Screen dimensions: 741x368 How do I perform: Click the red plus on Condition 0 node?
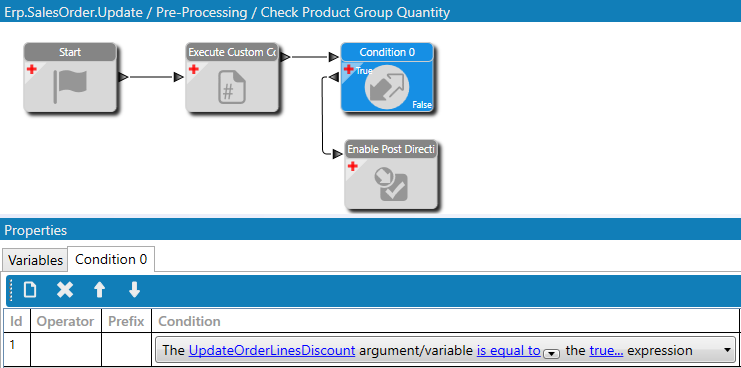pos(349,69)
